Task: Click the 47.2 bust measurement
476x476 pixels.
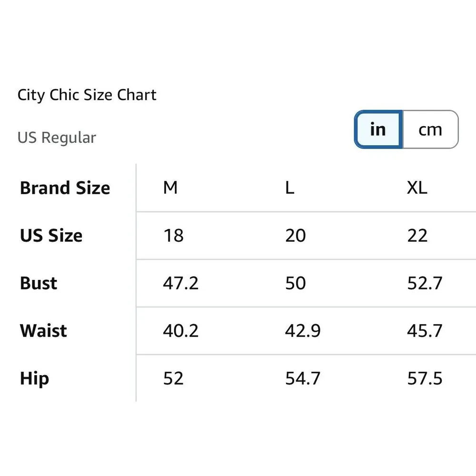Action: 180,283
